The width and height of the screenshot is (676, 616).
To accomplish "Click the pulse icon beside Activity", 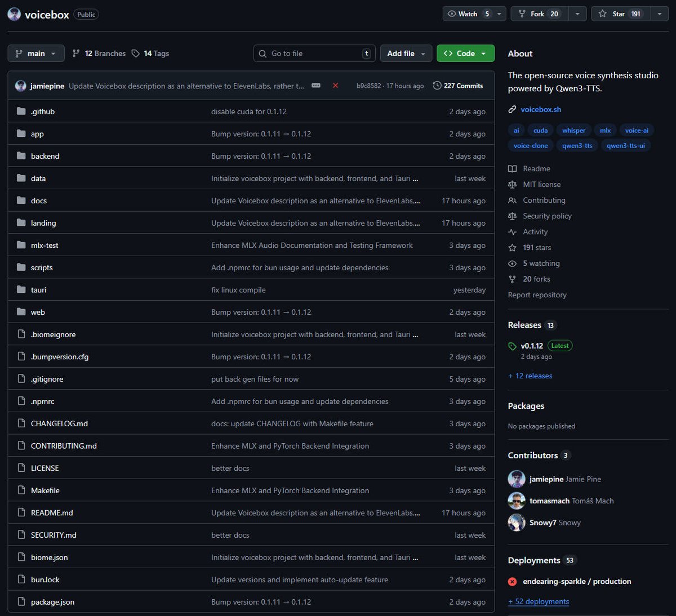I will [x=512, y=231].
